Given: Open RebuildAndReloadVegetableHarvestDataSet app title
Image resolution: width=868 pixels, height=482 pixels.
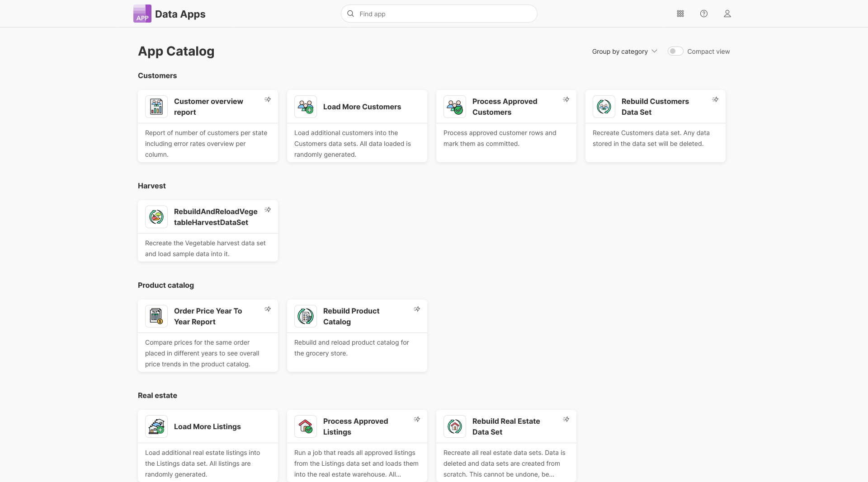Looking at the screenshot, I should point(216,217).
